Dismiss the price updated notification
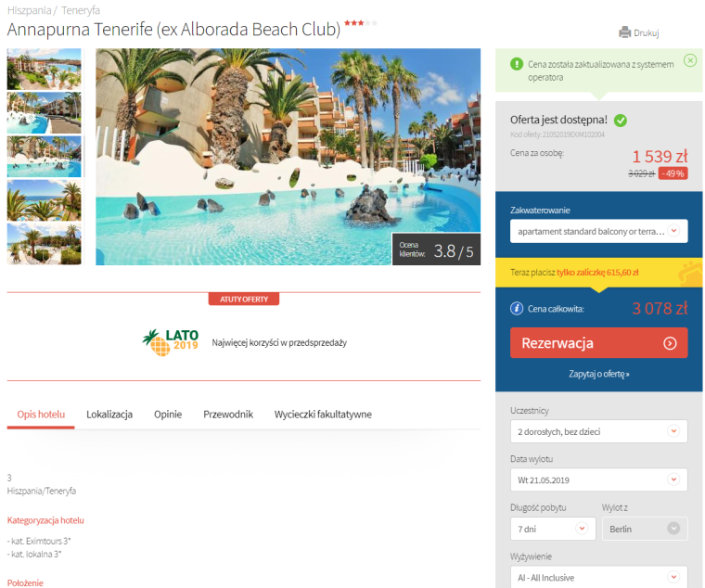Image resolution: width=705 pixels, height=588 pixels. click(x=690, y=60)
